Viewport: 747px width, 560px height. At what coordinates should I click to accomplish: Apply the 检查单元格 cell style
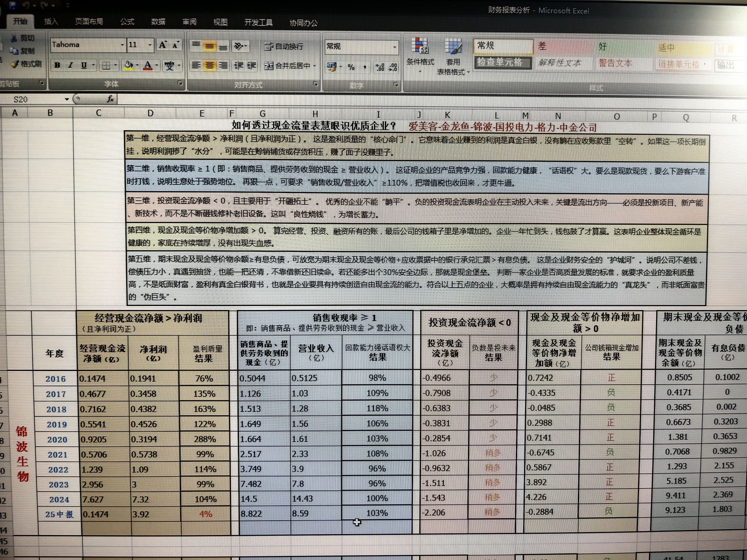[503, 62]
